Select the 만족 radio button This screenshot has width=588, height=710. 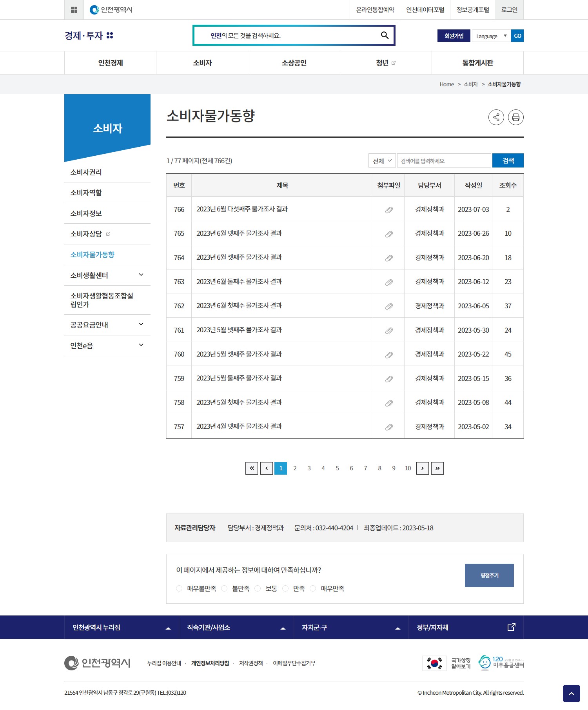click(x=285, y=588)
